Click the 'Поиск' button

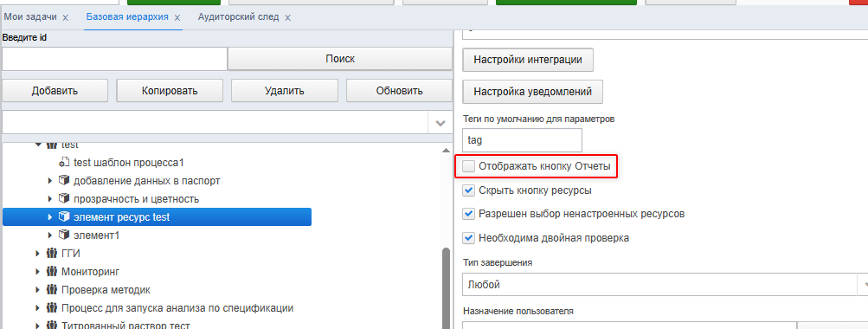340,59
